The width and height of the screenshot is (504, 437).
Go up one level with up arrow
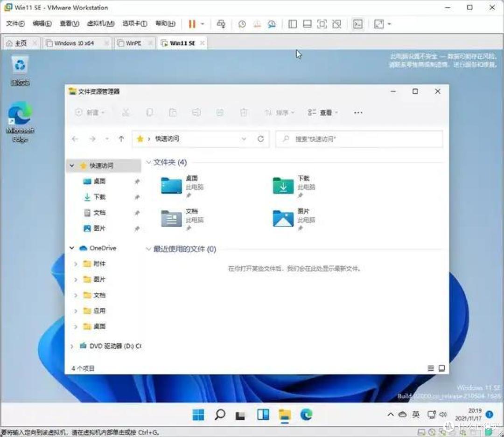[121, 139]
